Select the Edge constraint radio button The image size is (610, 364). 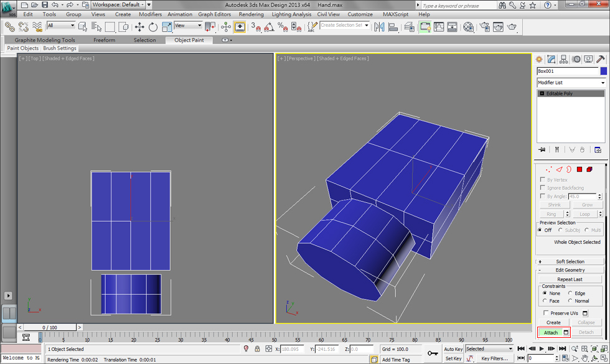coord(570,293)
